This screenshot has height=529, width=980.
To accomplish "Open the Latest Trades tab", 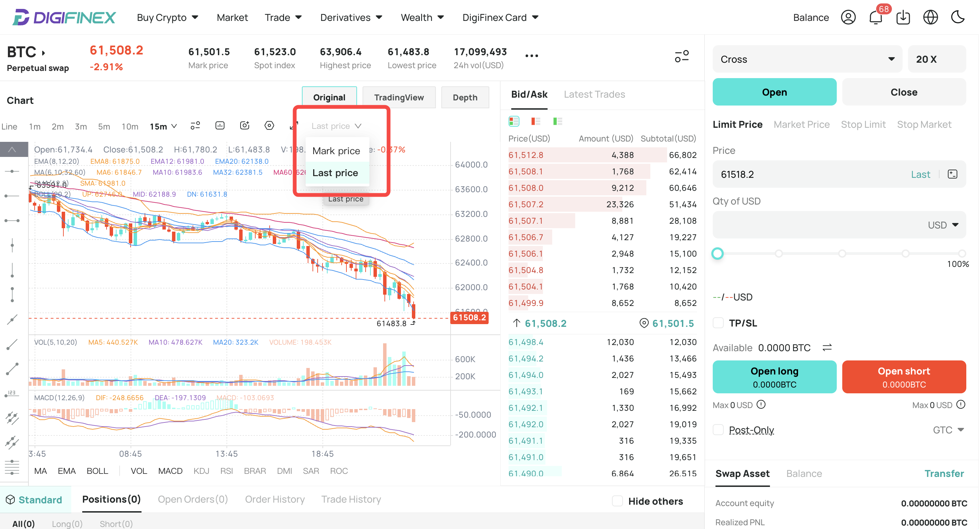I will pyautogui.click(x=594, y=94).
